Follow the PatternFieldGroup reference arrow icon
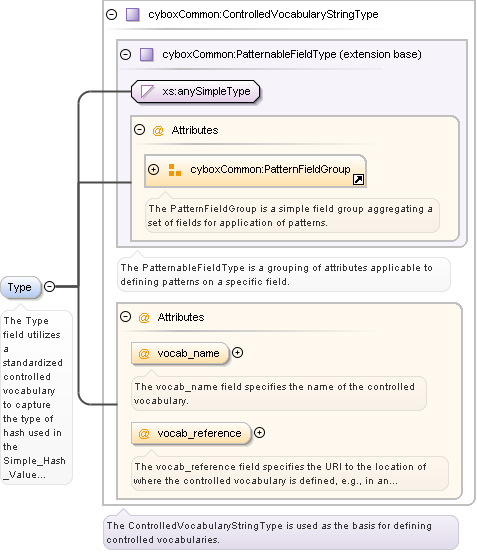 coord(358,180)
